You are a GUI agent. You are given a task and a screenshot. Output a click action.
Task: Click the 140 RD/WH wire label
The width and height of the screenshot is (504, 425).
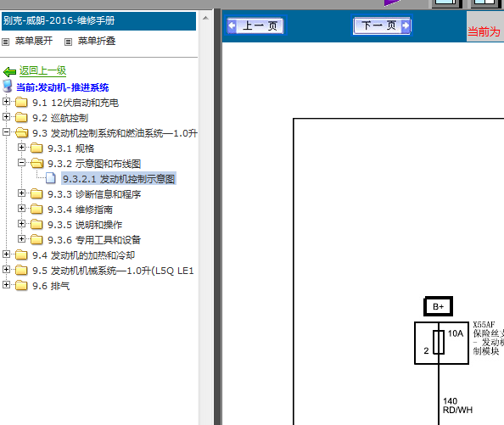(457, 405)
